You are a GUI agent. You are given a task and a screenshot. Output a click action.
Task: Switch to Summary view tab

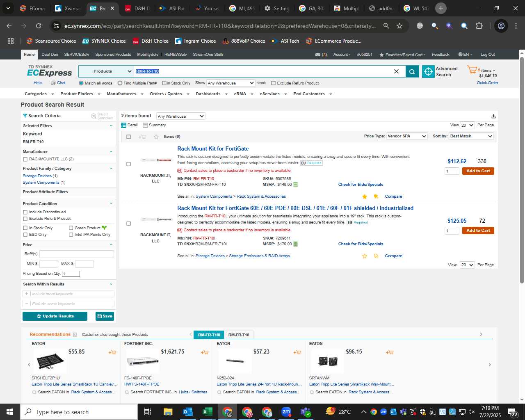(154, 125)
